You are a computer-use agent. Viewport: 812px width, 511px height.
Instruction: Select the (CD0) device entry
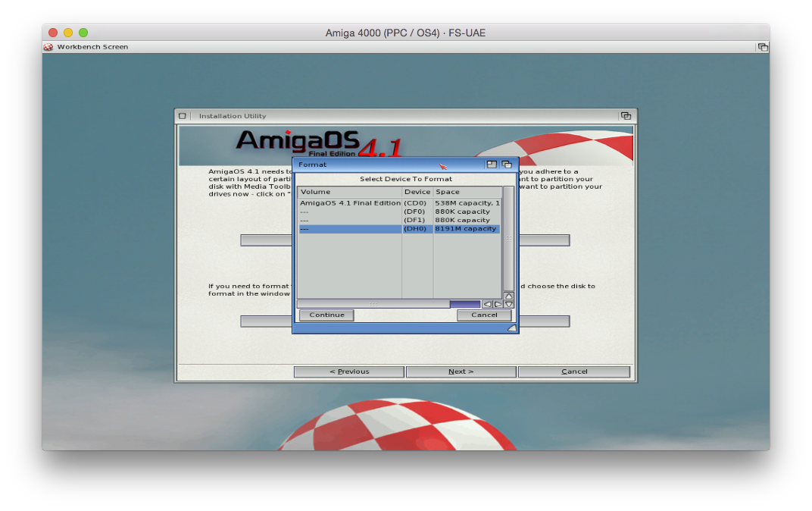point(415,203)
